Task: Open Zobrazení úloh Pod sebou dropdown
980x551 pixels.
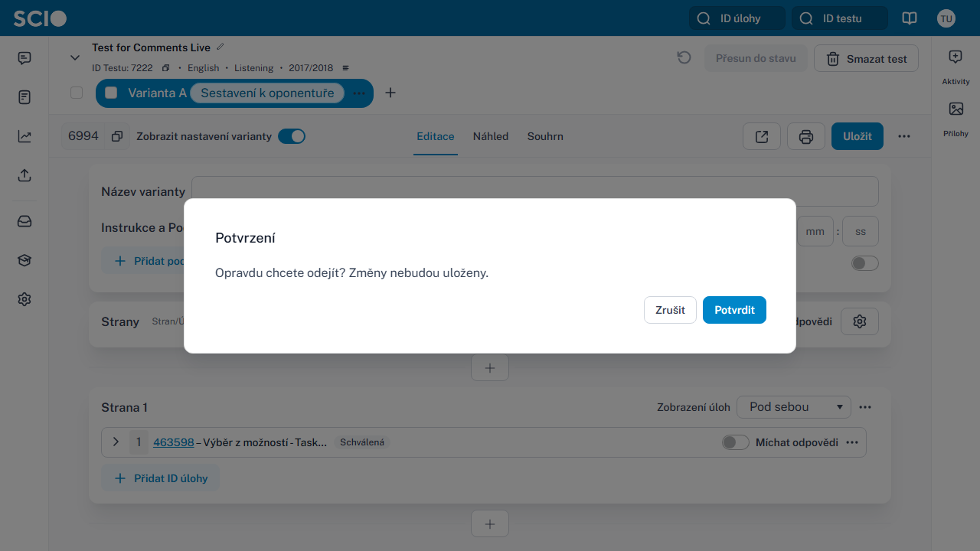Action: pyautogui.click(x=794, y=407)
